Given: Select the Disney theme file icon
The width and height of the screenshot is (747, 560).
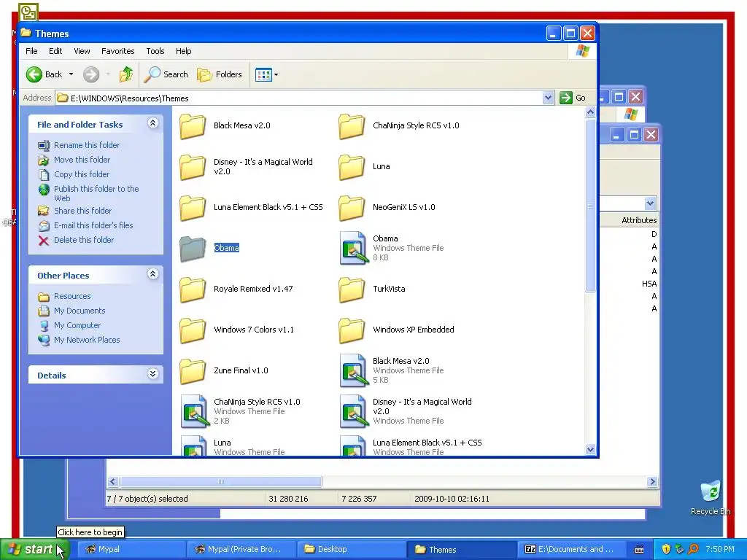Looking at the screenshot, I should tap(354, 411).
